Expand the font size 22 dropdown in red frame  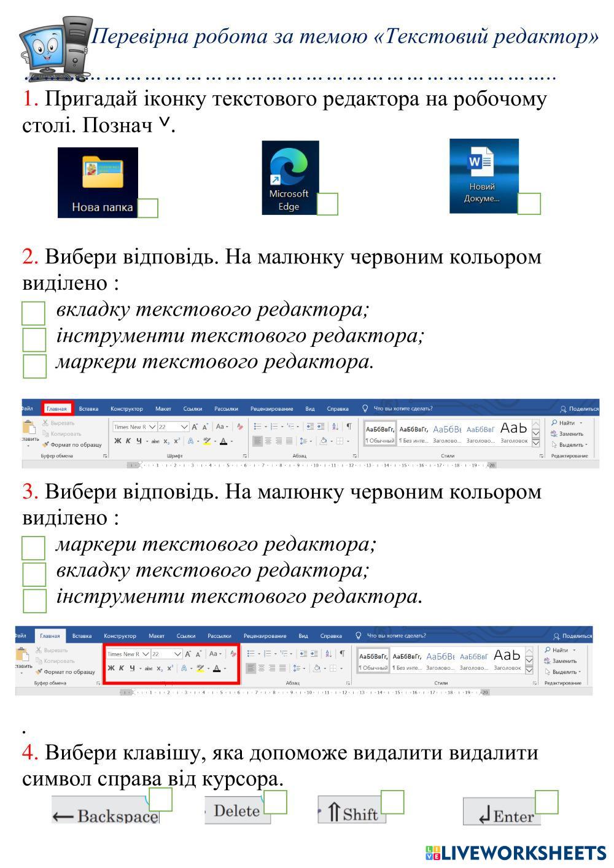177,654
